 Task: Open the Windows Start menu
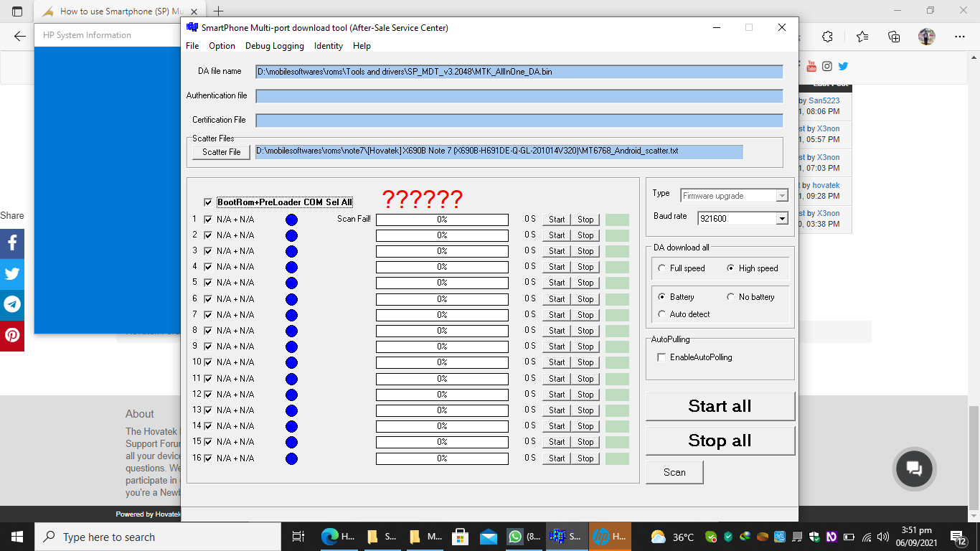point(17,537)
